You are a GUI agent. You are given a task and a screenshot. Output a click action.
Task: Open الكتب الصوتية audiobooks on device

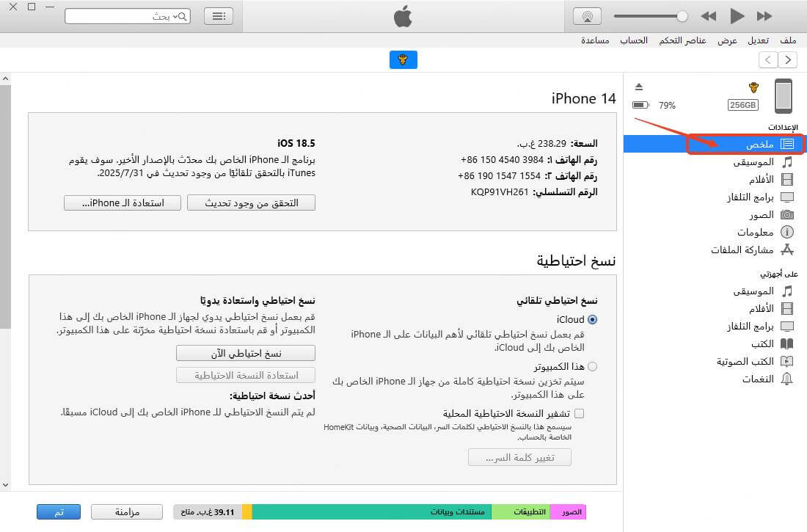(754, 362)
